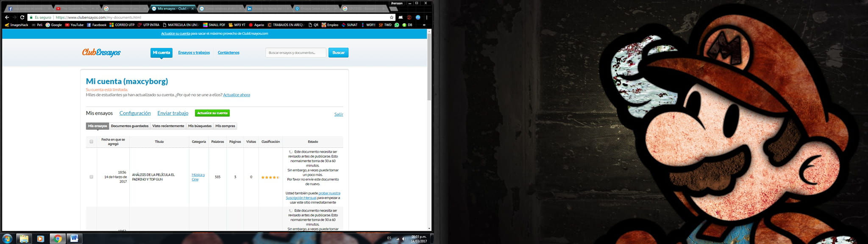The height and width of the screenshot is (244, 868).
Task: Reload the ClubEnsayos page
Action: (x=22, y=17)
